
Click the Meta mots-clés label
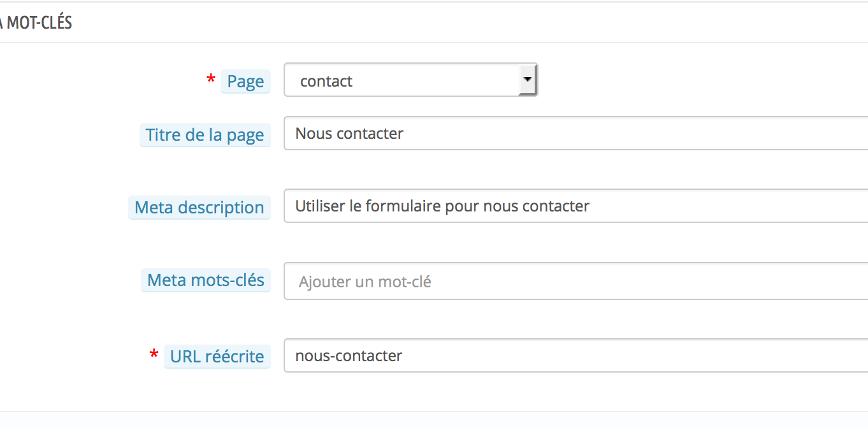[x=205, y=280]
